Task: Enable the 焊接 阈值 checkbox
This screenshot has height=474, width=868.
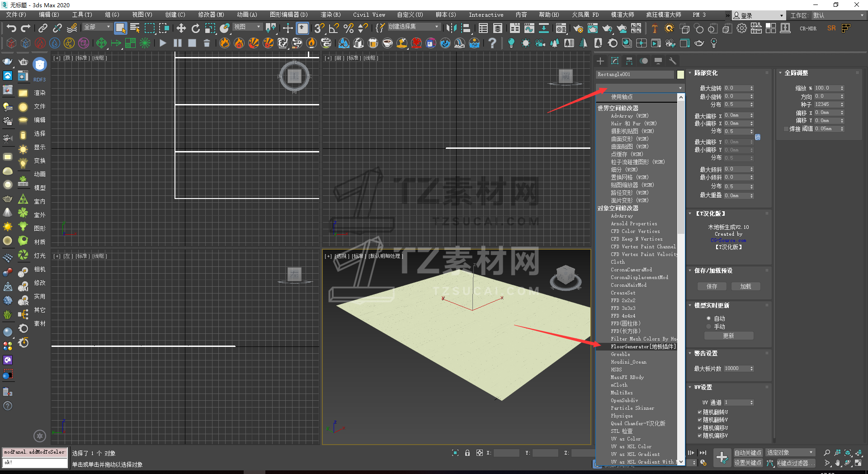Action: click(x=786, y=129)
